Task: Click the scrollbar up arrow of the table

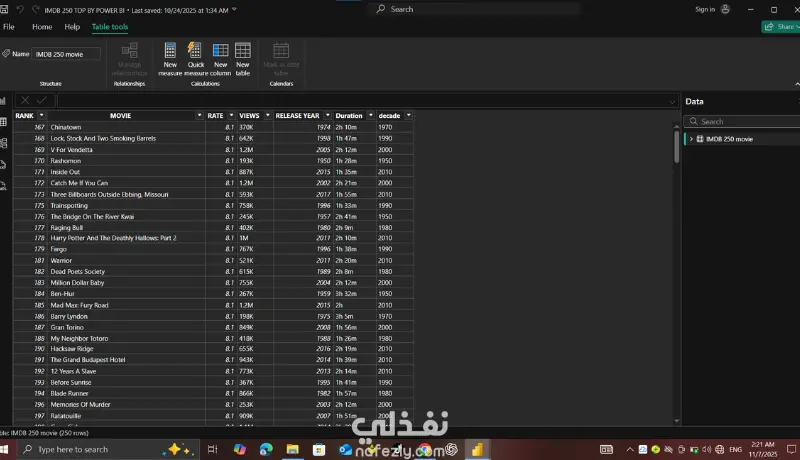Action: coord(677,126)
